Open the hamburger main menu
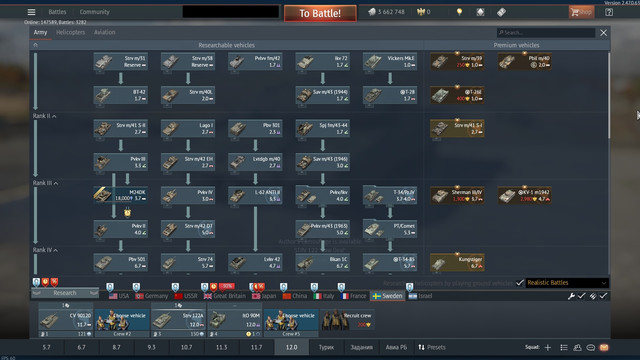Viewport: 640px width, 360px height. click(31, 12)
